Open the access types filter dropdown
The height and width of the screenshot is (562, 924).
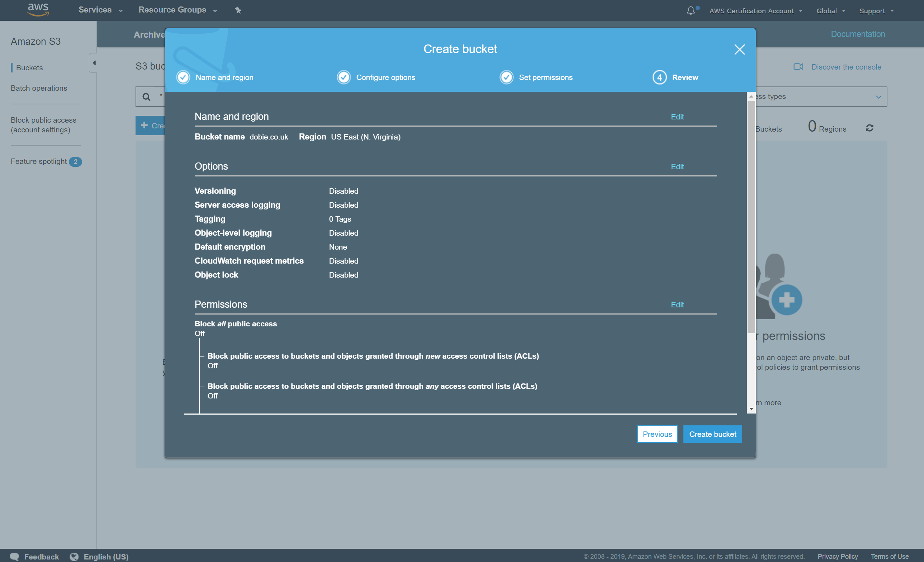coord(821,97)
